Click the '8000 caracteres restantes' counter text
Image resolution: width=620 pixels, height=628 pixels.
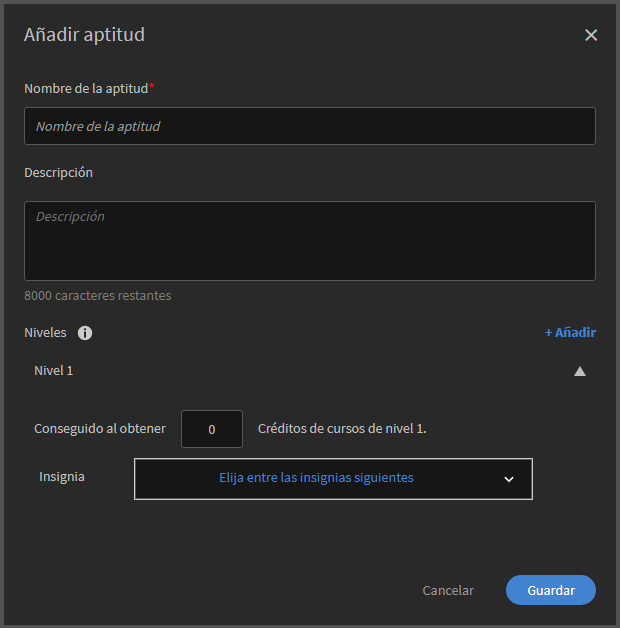[x=98, y=295]
